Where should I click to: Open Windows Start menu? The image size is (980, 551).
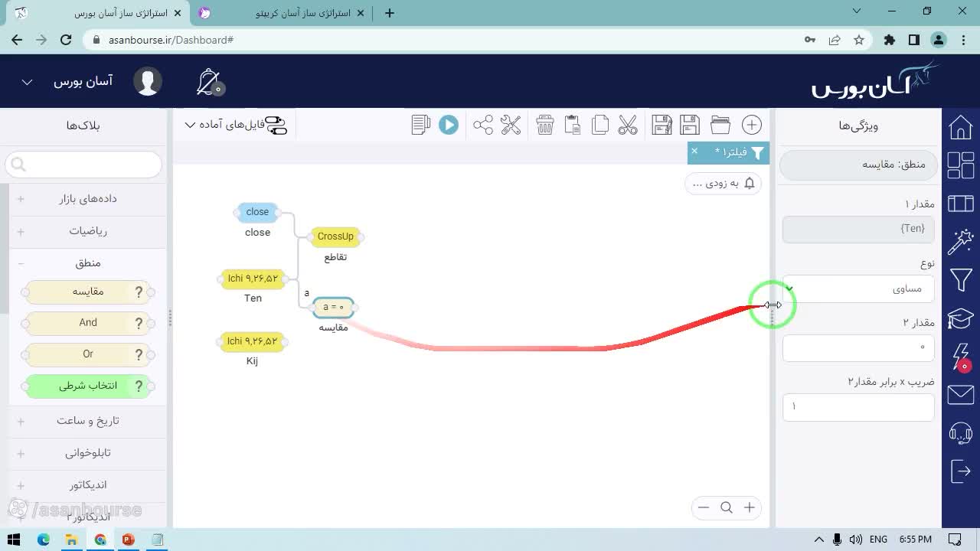(14, 540)
